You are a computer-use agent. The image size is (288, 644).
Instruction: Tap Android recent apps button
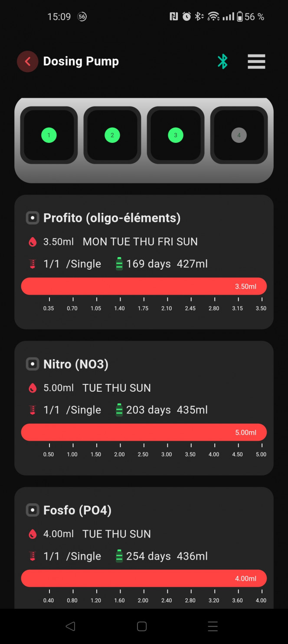(x=213, y=626)
